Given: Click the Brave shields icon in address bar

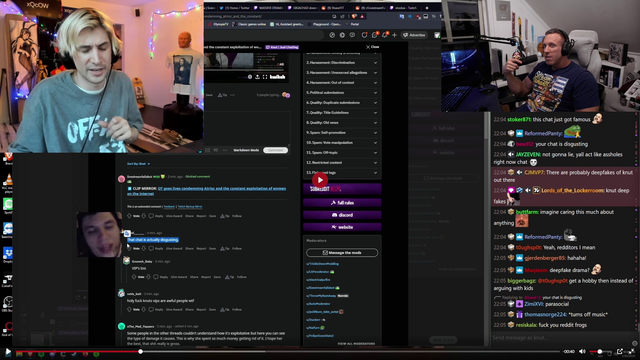Looking at the screenshot, I should point(354,16).
